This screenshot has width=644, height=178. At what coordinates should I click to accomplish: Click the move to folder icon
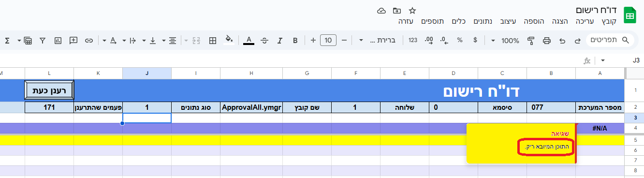pos(397,11)
